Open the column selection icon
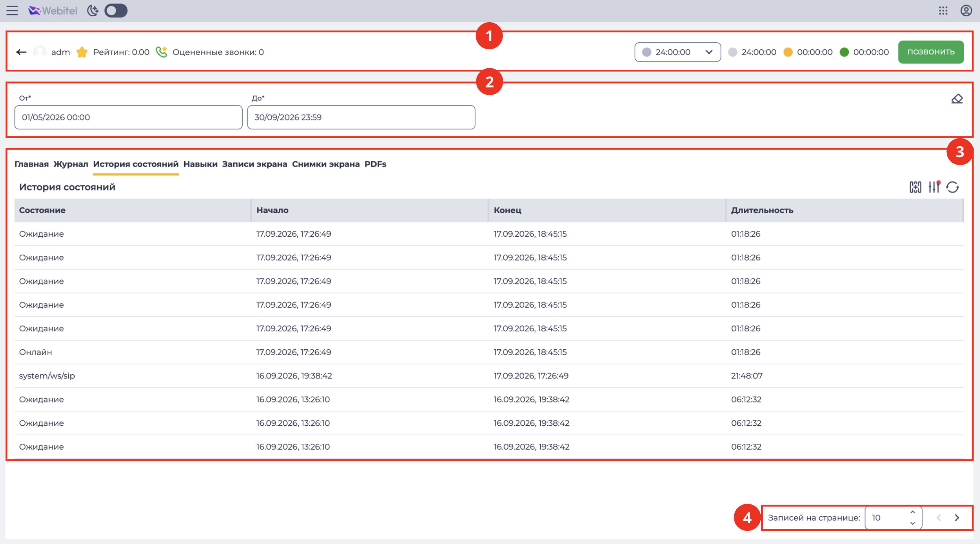Screen dimensions: 980x544 tap(915, 187)
